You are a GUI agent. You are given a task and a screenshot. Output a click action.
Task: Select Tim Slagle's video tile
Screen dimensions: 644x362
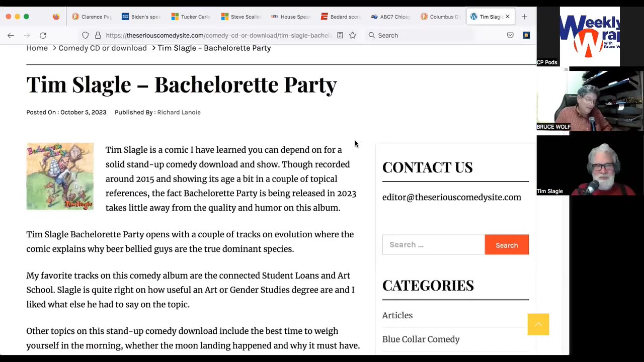tap(590, 165)
